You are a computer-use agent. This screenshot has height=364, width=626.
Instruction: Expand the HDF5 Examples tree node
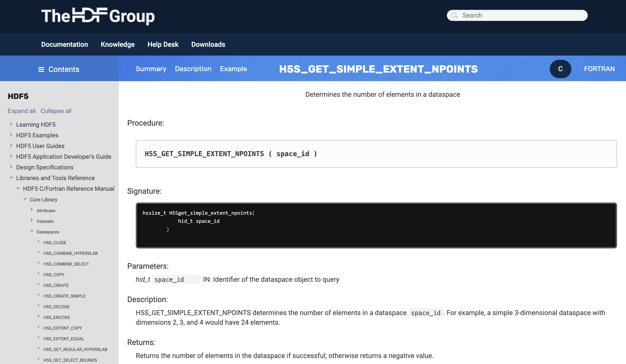pos(11,135)
